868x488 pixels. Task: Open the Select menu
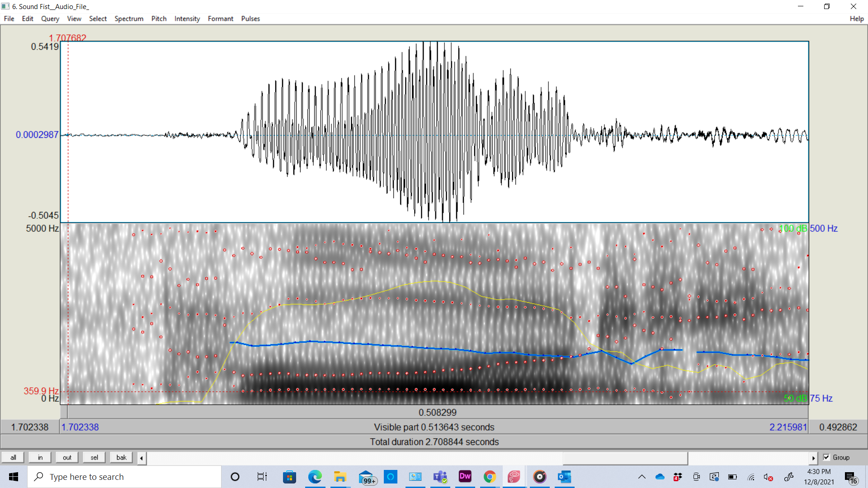(x=98, y=19)
